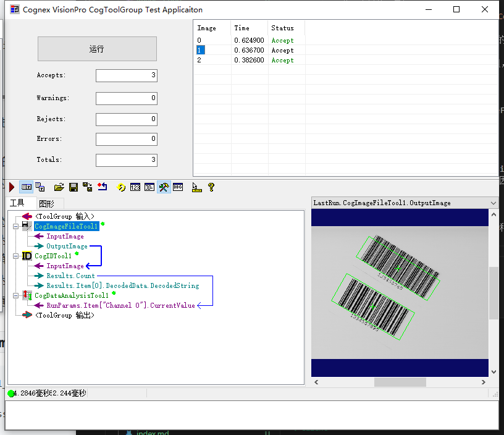Click the red arrow icon beside ToolGroup 输出
504x435 pixels.
27,315
